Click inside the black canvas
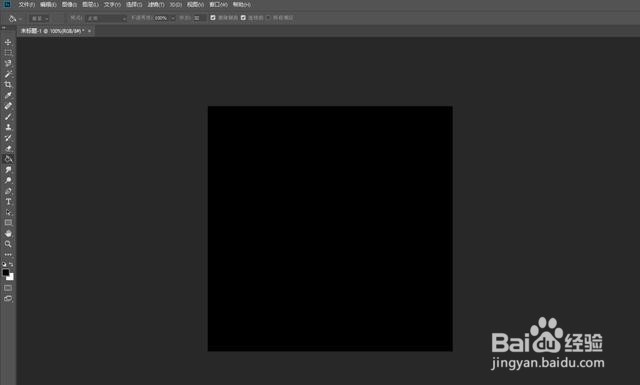Screen dimensions: 640x385 point(330,229)
